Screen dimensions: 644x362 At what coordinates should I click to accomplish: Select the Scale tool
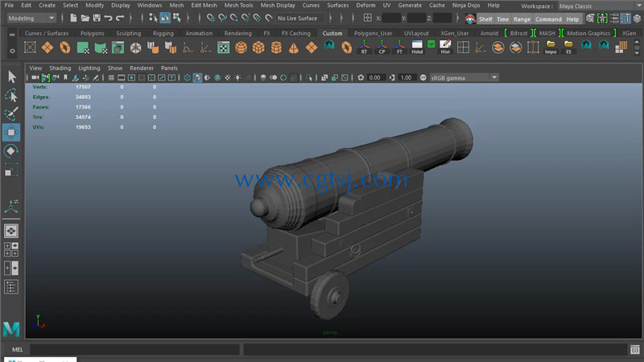pyautogui.click(x=11, y=170)
